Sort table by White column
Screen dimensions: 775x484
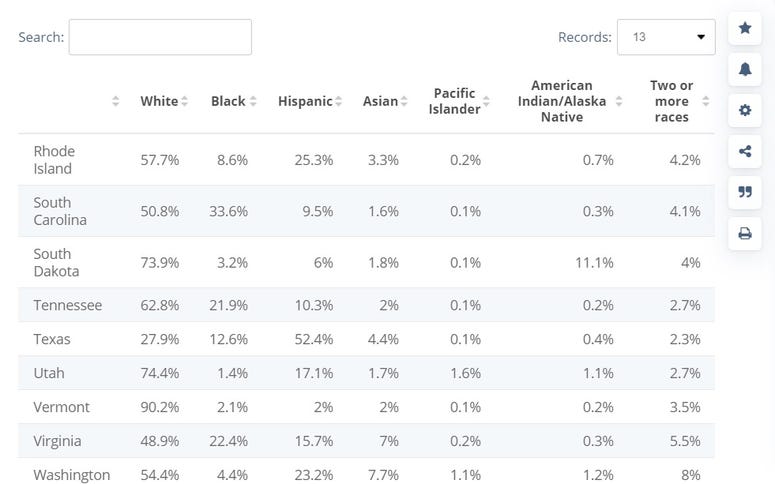coord(164,101)
